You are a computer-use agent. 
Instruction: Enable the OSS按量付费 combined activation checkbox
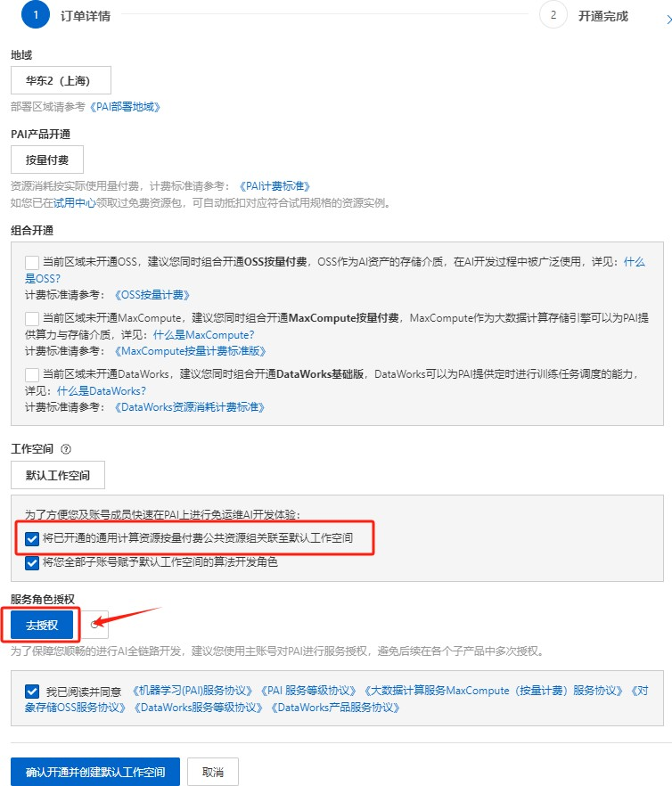click(x=32, y=262)
